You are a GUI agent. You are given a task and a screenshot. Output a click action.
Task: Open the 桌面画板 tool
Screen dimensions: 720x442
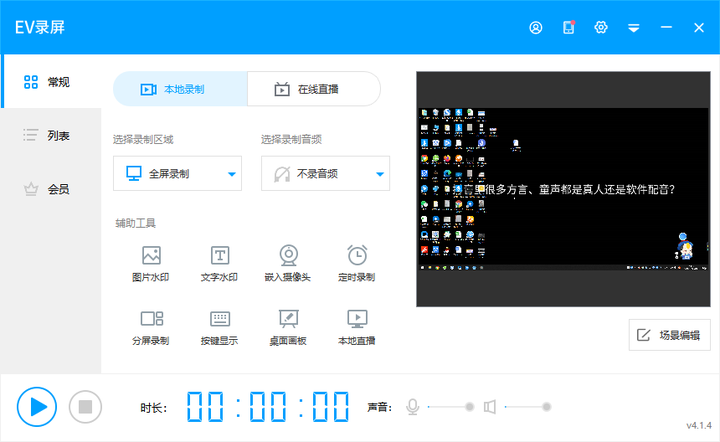[x=288, y=328]
